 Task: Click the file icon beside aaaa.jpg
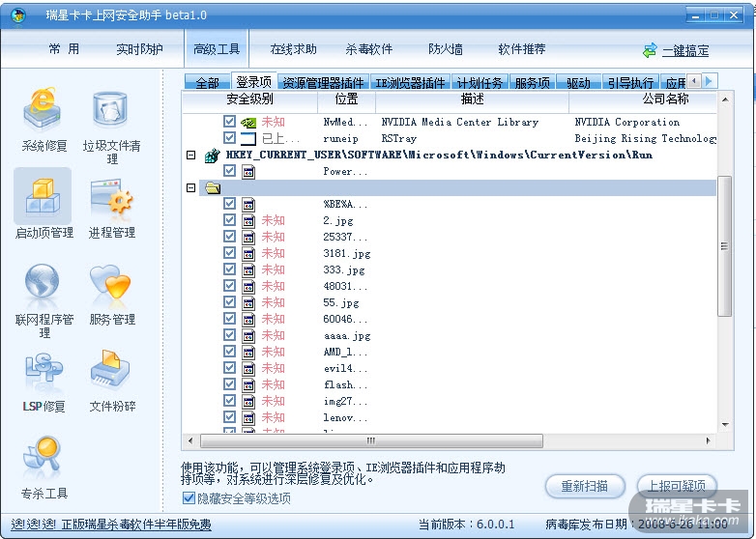248,336
